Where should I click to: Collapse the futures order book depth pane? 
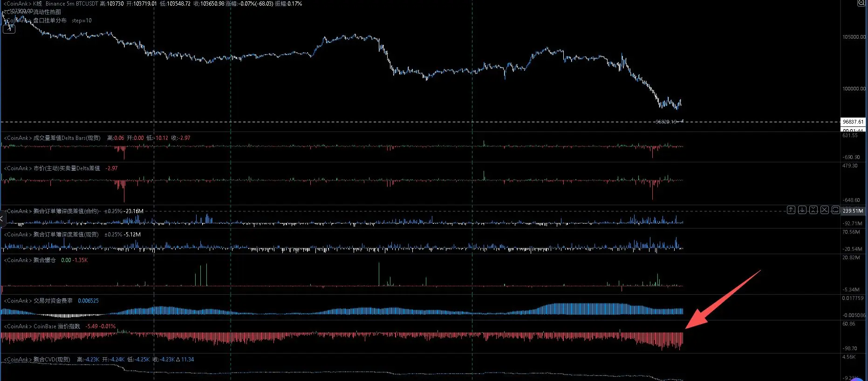(813, 210)
